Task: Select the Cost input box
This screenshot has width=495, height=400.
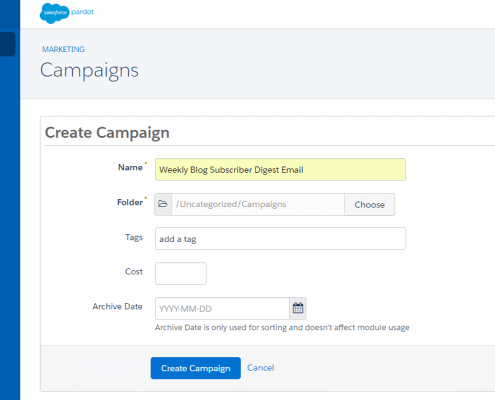Action: 181,273
